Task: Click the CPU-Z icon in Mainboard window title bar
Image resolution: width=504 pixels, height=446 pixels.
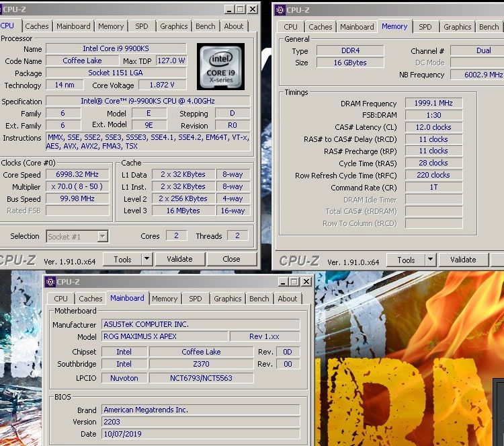Action: coord(50,282)
